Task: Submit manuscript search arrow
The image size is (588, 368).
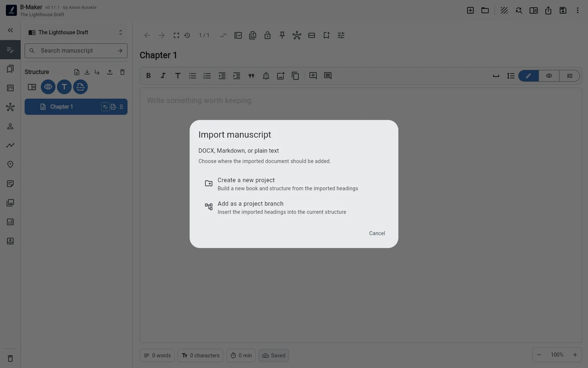Action: point(120,51)
